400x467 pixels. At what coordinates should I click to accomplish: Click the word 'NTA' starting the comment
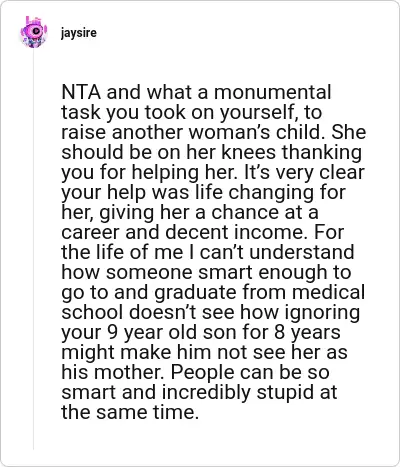[81, 92]
